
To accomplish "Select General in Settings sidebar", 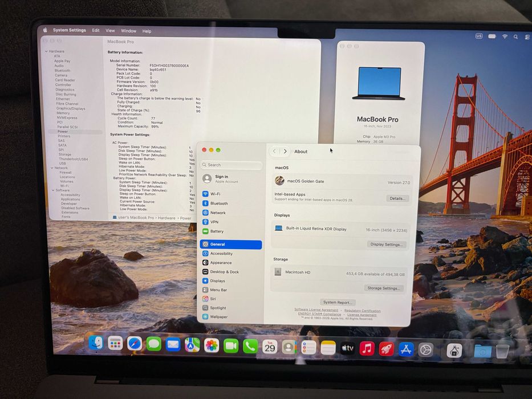I will [x=231, y=245].
